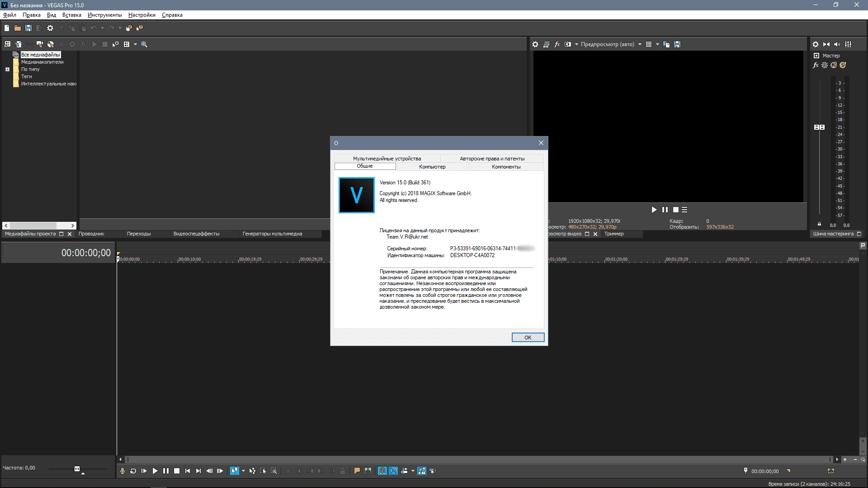Select the normal edit tool in timeline toolbar
The width and height of the screenshot is (868, 488).
tap(234, 471)
